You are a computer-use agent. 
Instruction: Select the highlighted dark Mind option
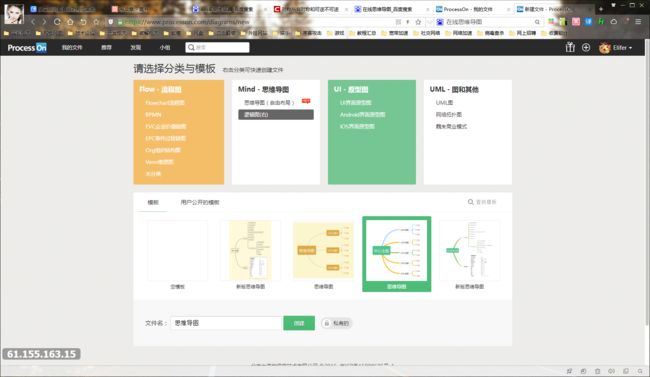(276, 114)
